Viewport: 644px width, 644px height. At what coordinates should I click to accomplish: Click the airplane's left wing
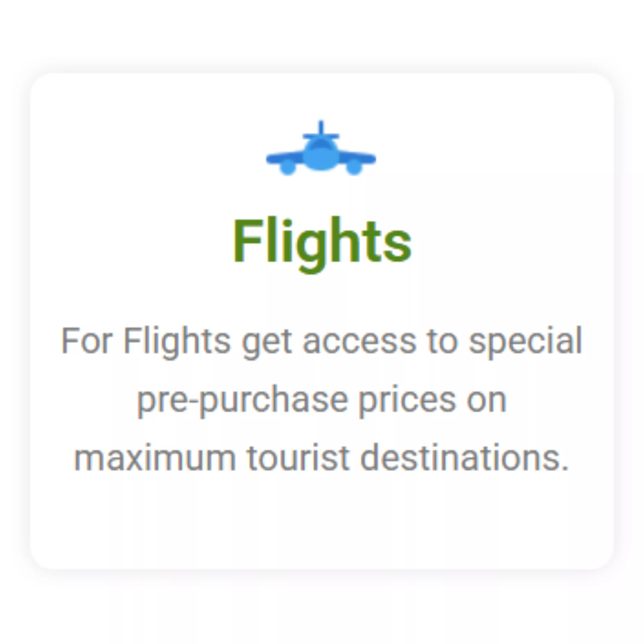(285, 157)
